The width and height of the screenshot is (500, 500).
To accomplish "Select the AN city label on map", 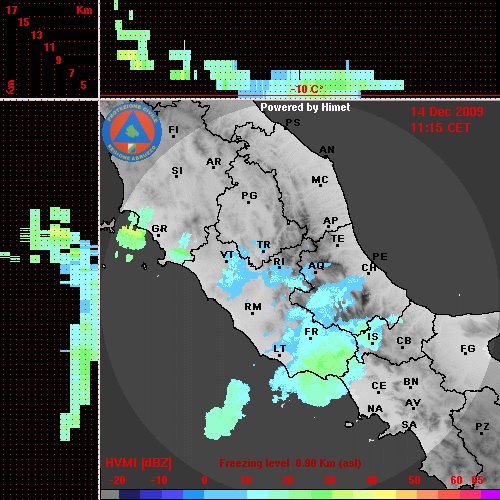I will point(327,150).
